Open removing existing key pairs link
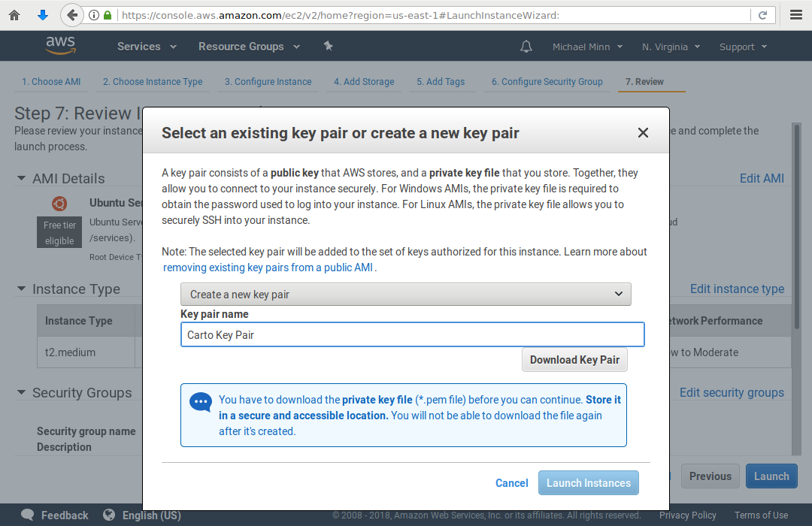 268,268
